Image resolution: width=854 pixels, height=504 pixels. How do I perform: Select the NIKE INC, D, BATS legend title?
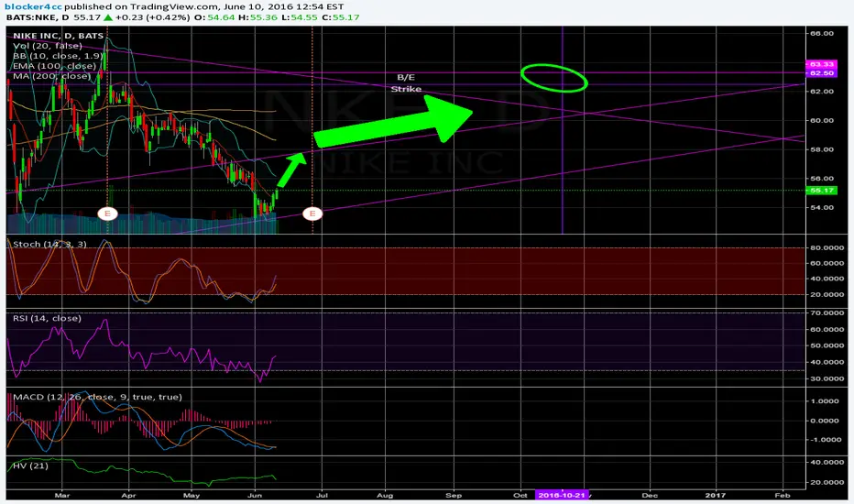tap(59, 36)
